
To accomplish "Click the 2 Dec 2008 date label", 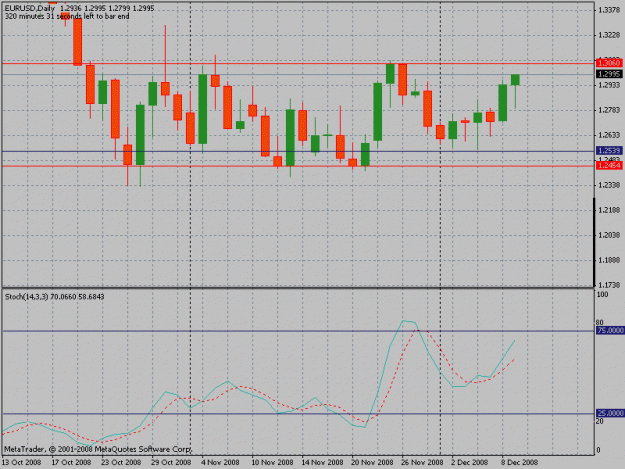I will [x=470, y=462].
